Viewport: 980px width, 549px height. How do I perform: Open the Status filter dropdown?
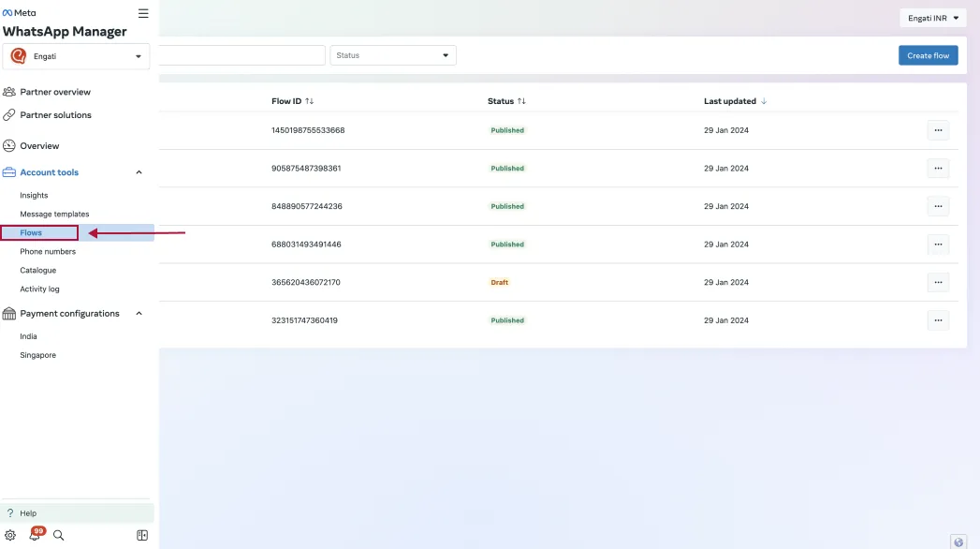[393, 55]
